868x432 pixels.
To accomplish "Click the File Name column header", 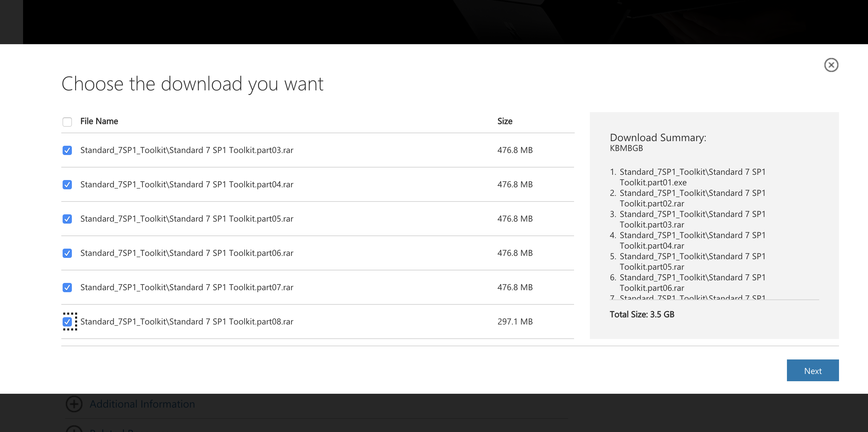I will point(99,121).
